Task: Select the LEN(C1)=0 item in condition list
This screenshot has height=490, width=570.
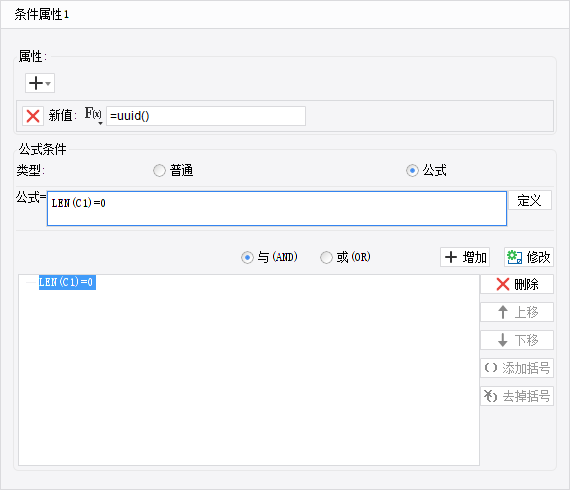Action: [x=67, y=282]
